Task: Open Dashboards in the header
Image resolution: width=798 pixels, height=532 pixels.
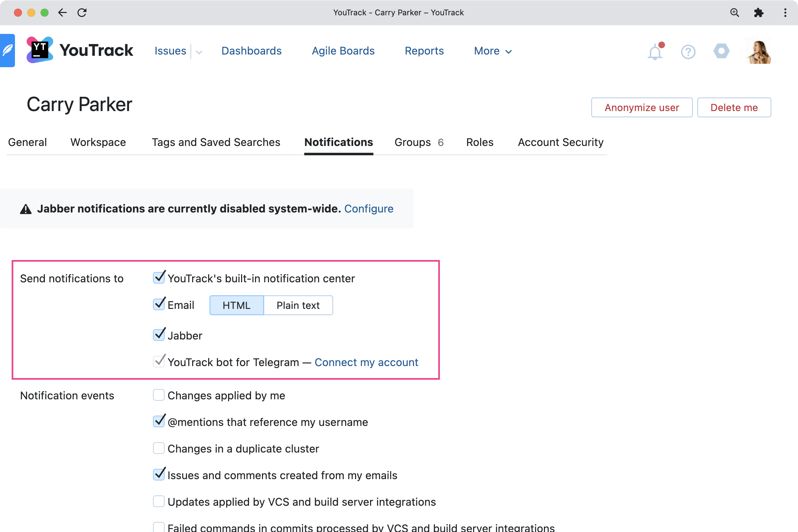Action: coord(251,51)
